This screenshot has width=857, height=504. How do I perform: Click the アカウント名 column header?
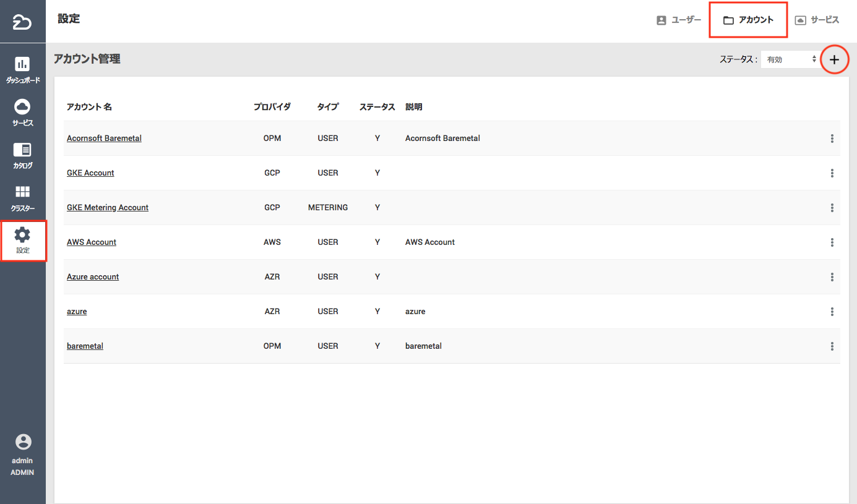point(89,107)
